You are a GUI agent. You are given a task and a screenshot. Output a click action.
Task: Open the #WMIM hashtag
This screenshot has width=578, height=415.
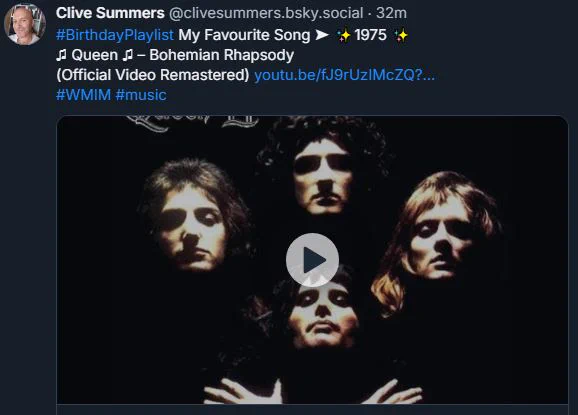83,95
